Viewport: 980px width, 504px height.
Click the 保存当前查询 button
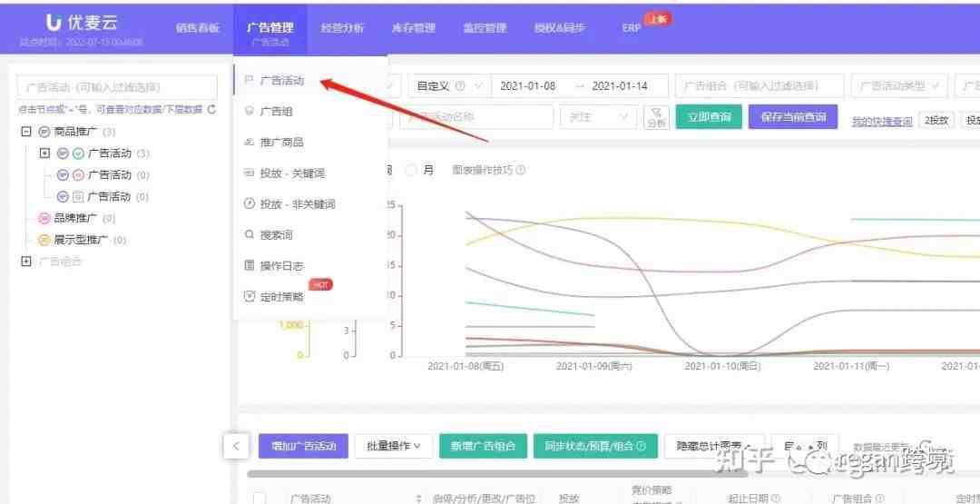(793, 117)
